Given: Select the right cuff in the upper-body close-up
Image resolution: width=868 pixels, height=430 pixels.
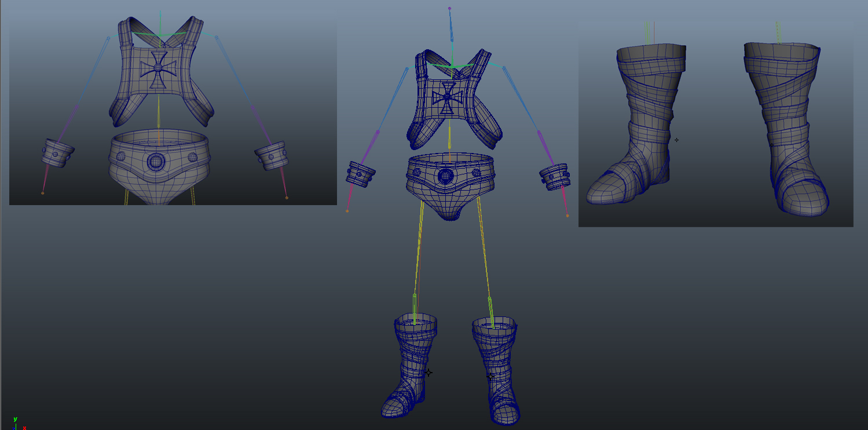Looking at the screenshot, I should click(272, 156).
